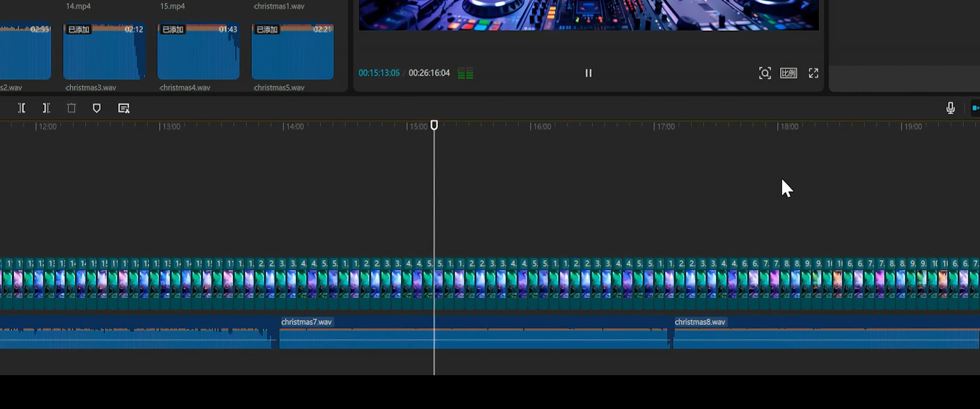The height and width of the screenshot is (409, 980).
Task: Click the christmas4.wav file name label
Action: pyautogui.click(x=185, y=88)
